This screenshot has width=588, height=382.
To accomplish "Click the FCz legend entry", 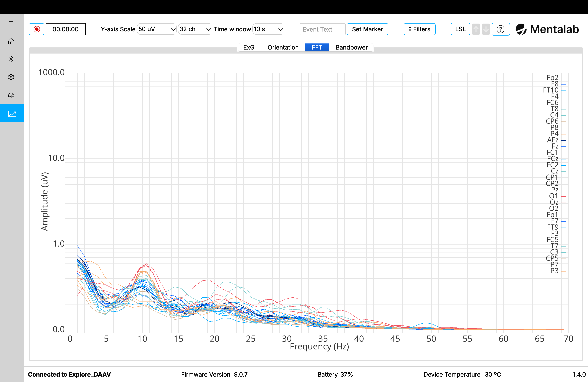I will [556, 159].
